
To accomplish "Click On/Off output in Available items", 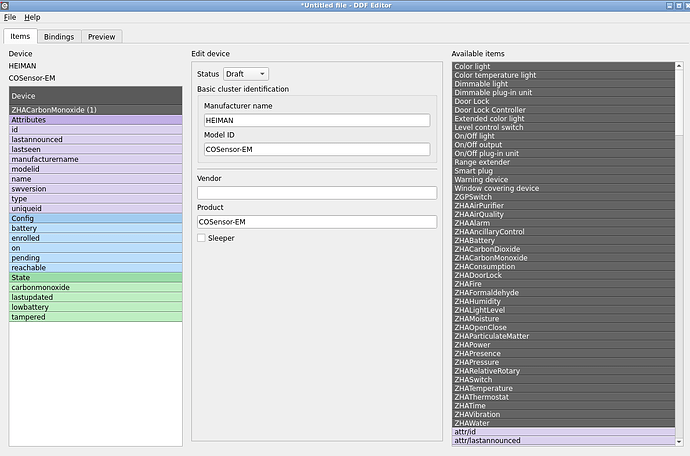I will [563, 145].
